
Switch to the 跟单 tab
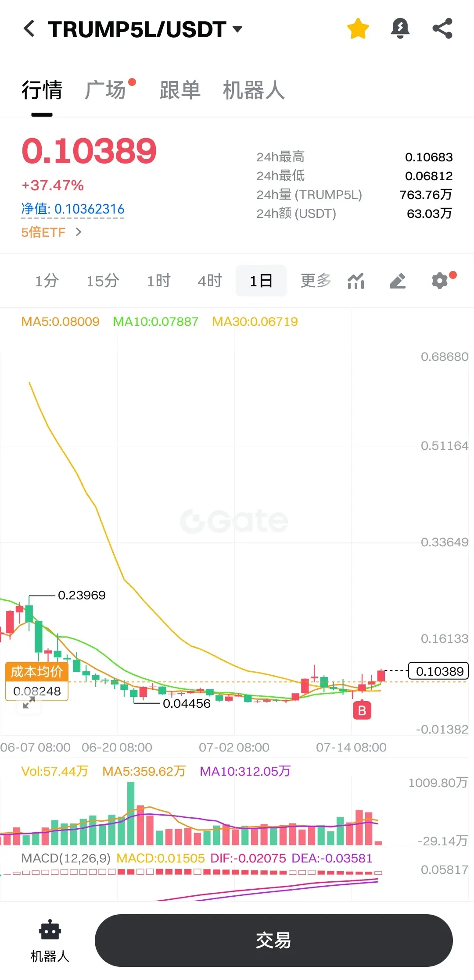180,90
